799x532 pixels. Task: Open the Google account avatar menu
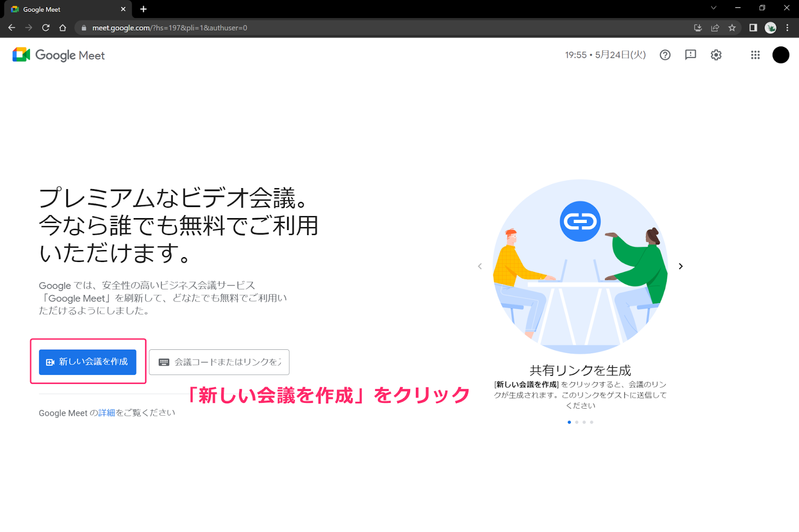tap(781, 55)
